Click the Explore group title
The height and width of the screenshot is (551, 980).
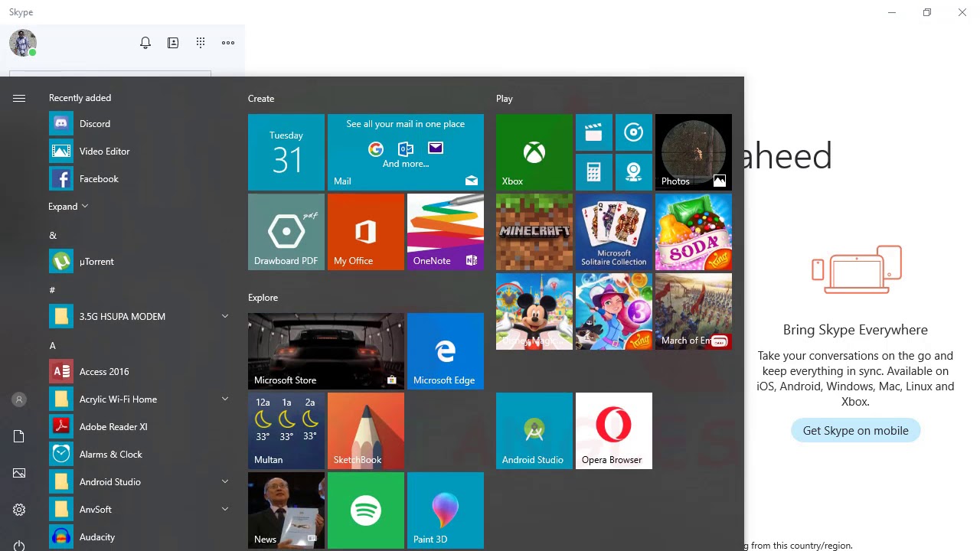[x=263, y=298]
